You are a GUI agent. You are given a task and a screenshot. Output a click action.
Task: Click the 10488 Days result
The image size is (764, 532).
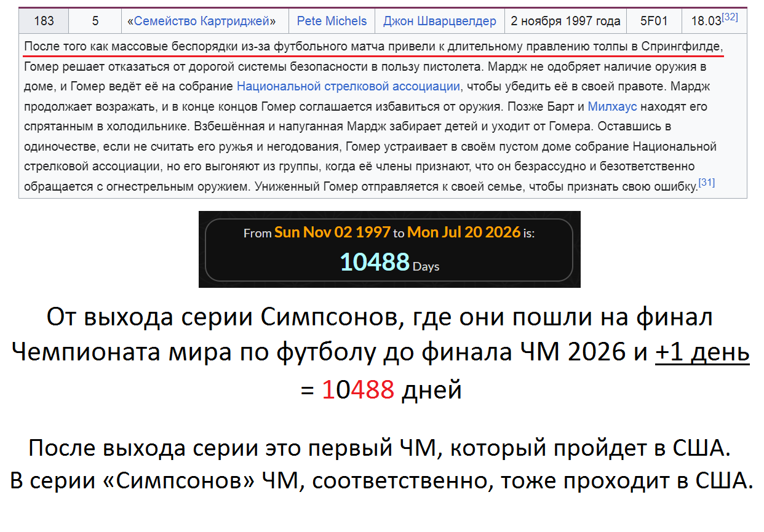(389, 262)
